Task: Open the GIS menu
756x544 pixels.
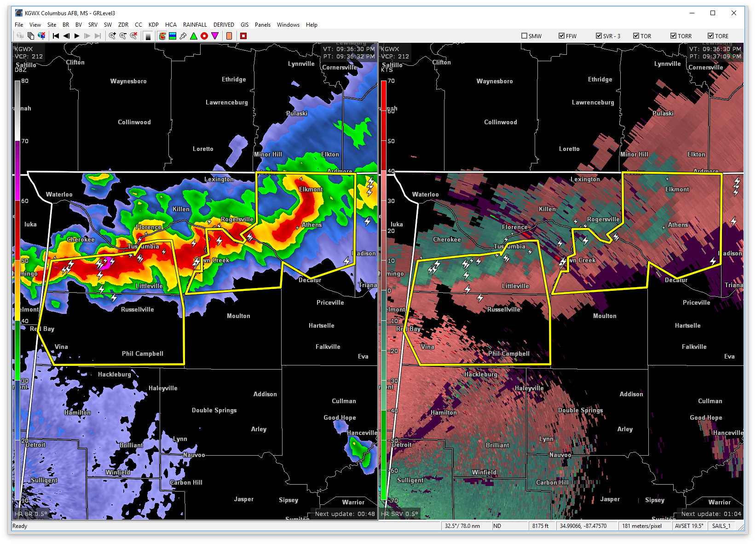Action: (244, 25)
